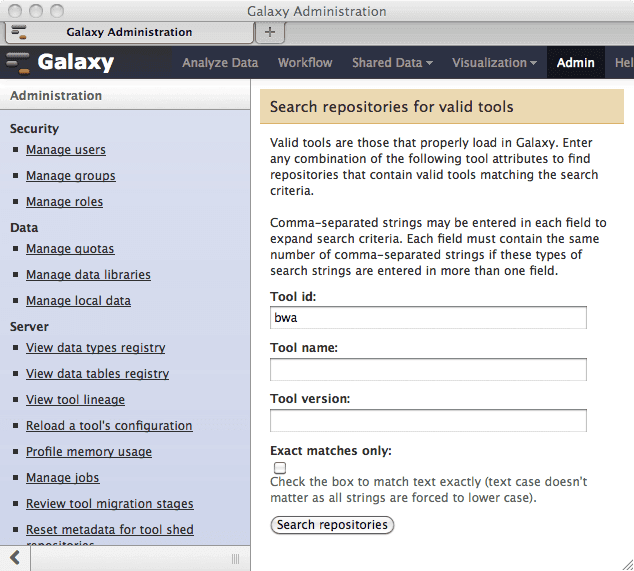Open the Manage jobs link

pyautogui.click(x=63, y=478)
